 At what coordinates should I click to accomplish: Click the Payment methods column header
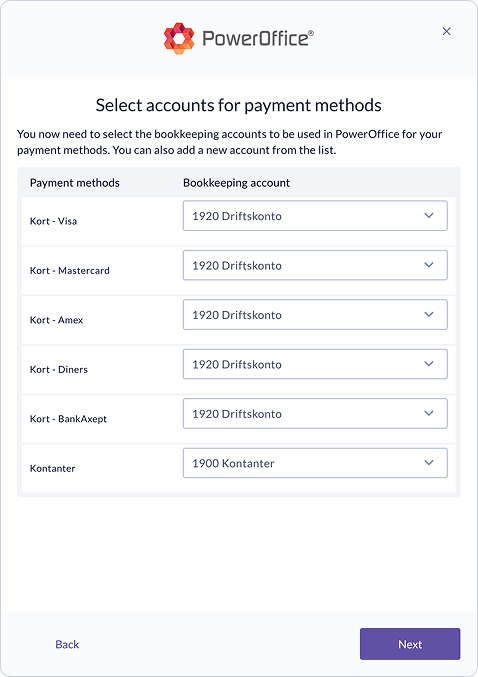click(x=75, y=183)
